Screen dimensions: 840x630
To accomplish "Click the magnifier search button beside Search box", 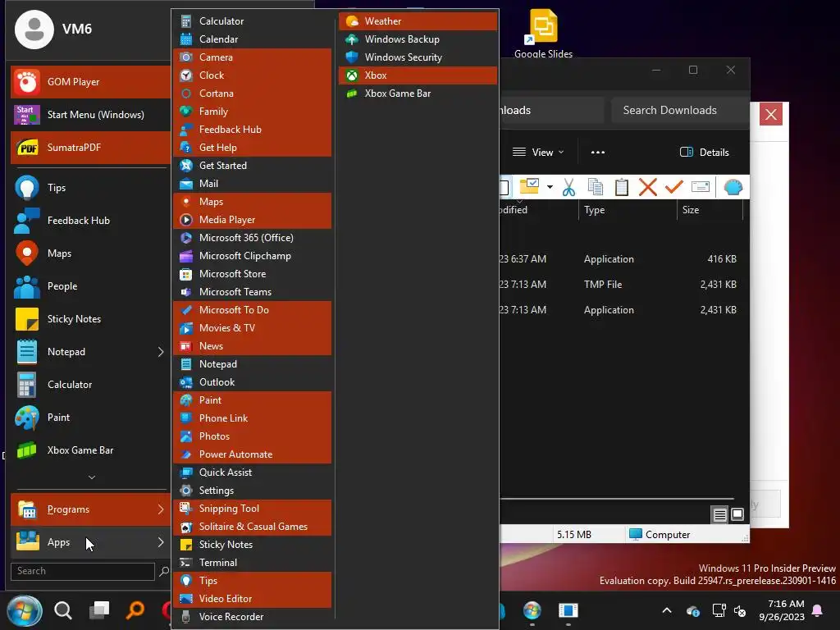I will (164, 572).
